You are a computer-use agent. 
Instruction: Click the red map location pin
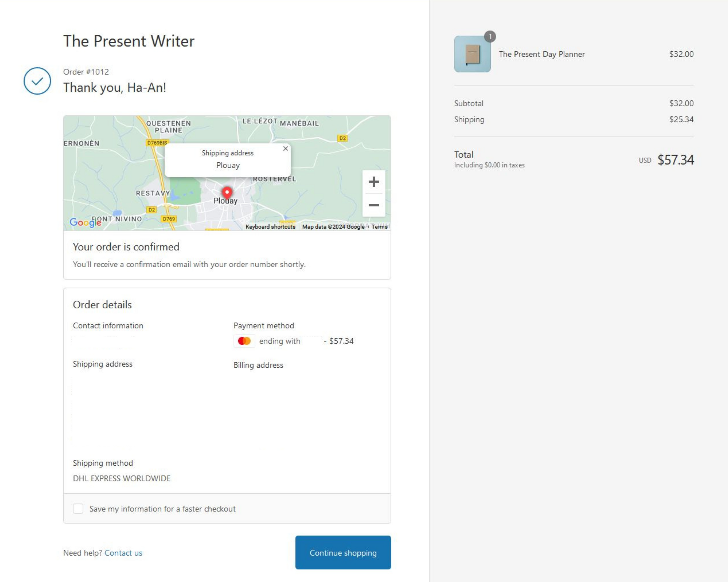[x=227, y=192]
